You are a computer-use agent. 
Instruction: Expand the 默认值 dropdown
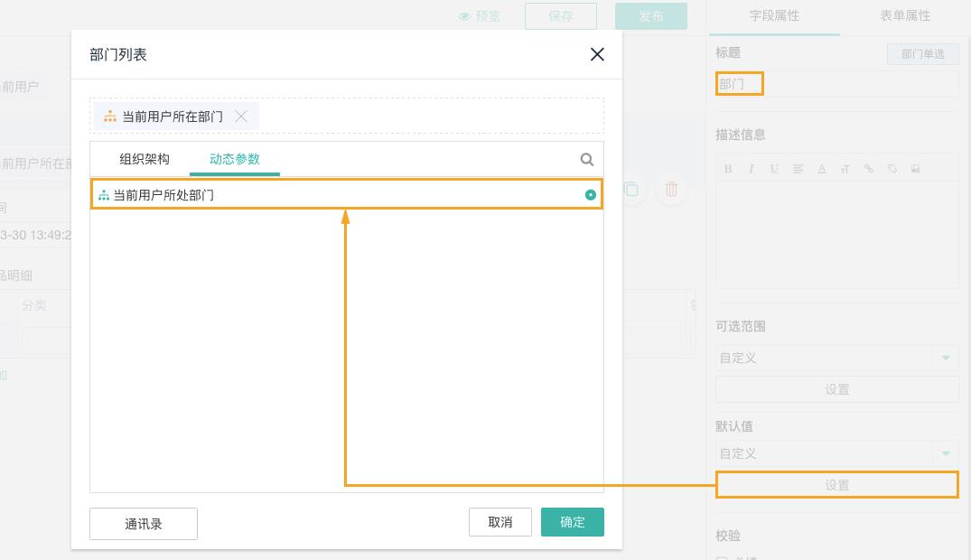coord(946,453)
